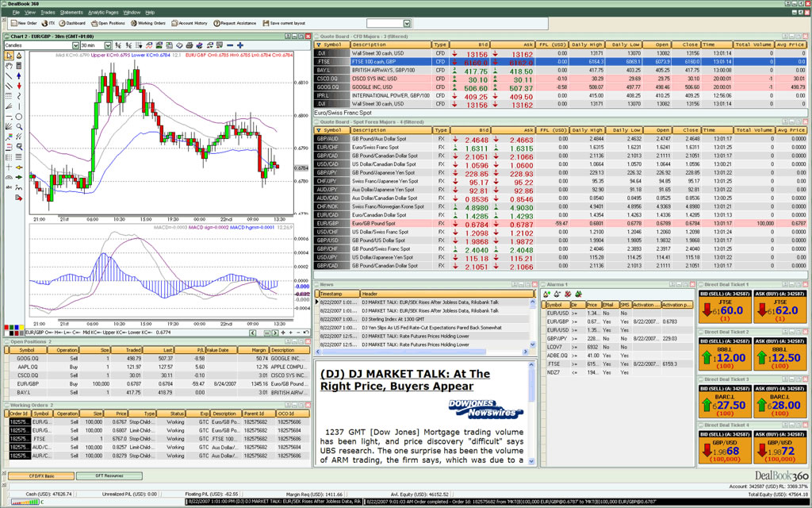Click the red crossed delete alarm icon

568,294
